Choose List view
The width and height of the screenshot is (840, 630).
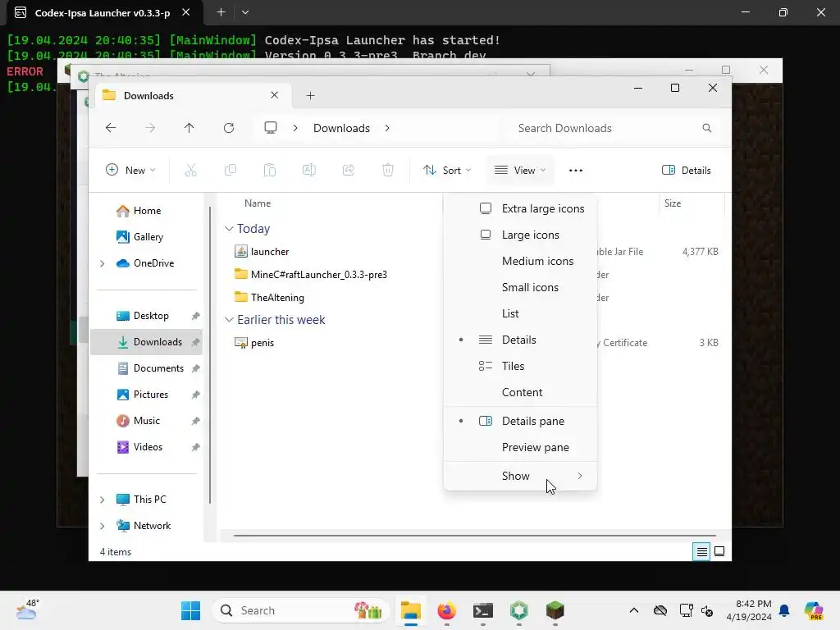pyautogui.click(x=521, y=313)
